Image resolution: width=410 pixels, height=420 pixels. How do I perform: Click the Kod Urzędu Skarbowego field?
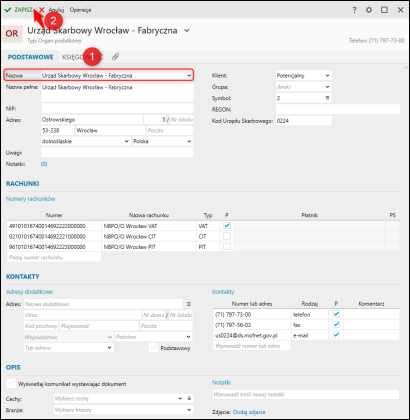pyautogui.click(x=304, y=121)
